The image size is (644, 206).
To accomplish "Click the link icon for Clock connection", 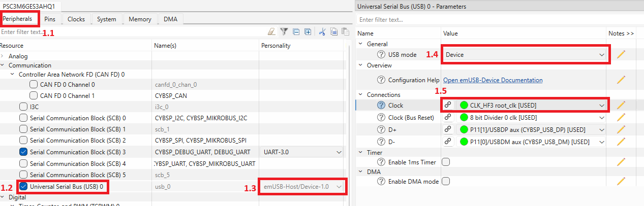I will pyautogui.click(x=448, y=105).
